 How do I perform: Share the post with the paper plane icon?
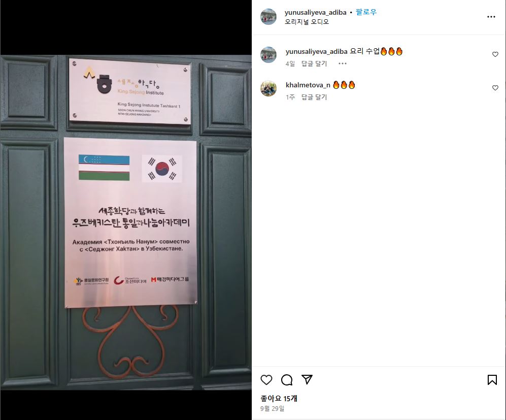click(x=307, y=380)
